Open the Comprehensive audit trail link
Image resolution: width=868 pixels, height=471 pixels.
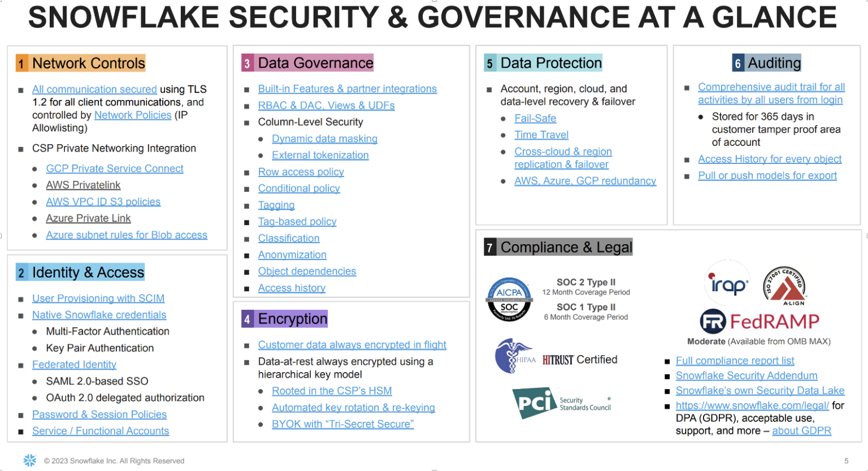pos(771,93)
